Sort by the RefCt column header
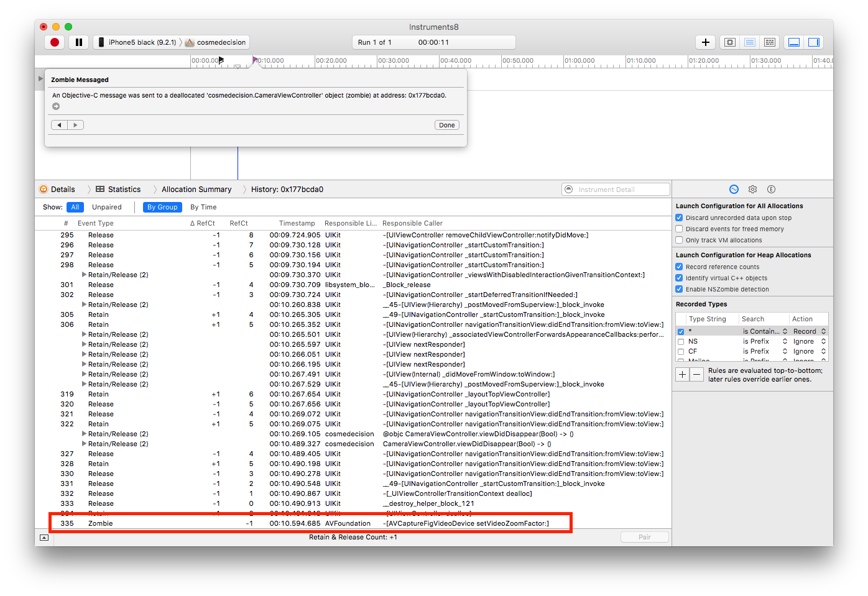This screenshot has width=868, height=596. click(x=239, y=223)
